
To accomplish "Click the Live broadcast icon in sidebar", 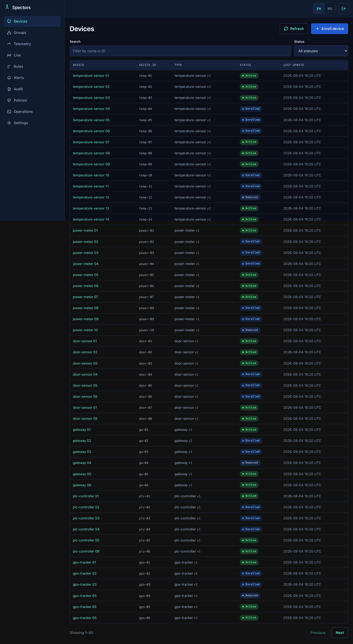I will pos(9,55).
